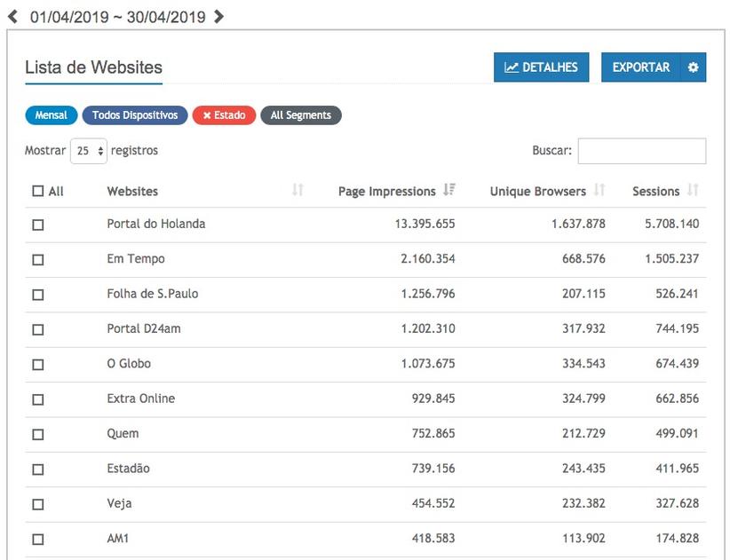The width and height of the screenshot is (730, 560).
Task: Sort by Sessions column icon
Action: 693,191
